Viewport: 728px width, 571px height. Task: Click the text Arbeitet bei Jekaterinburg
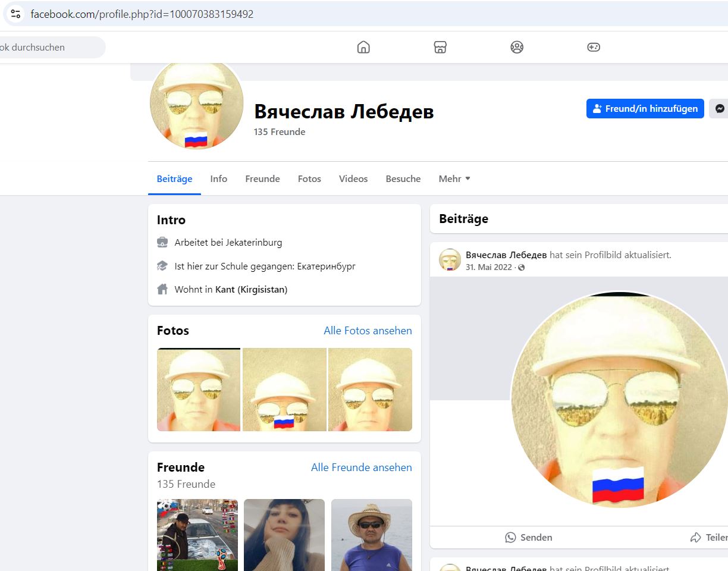click(228, 242)
